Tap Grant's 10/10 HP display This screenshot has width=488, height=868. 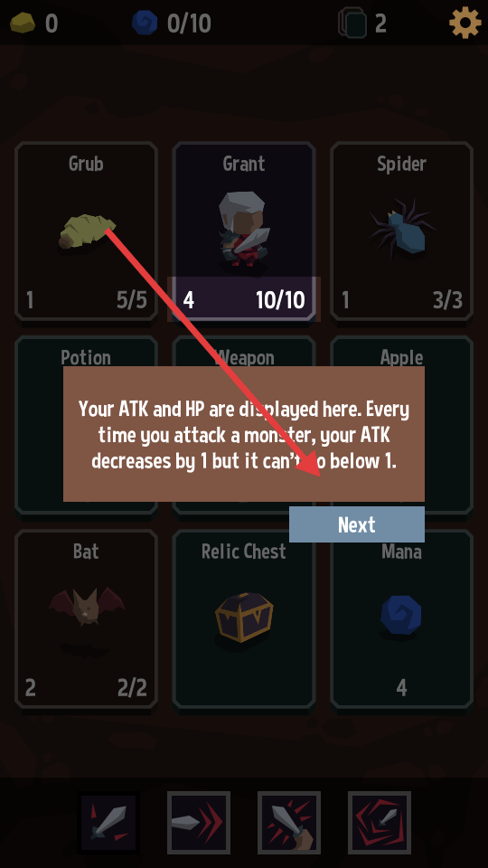(x=280, y=300)
